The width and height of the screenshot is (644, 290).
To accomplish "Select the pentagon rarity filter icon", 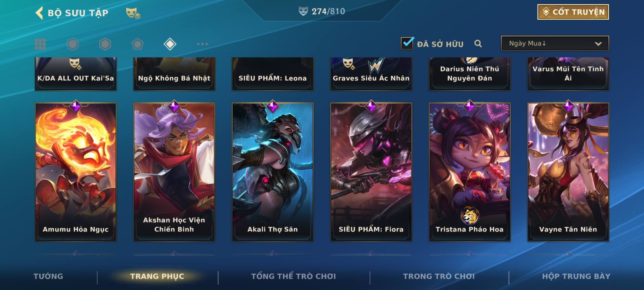I will (137, 44).
